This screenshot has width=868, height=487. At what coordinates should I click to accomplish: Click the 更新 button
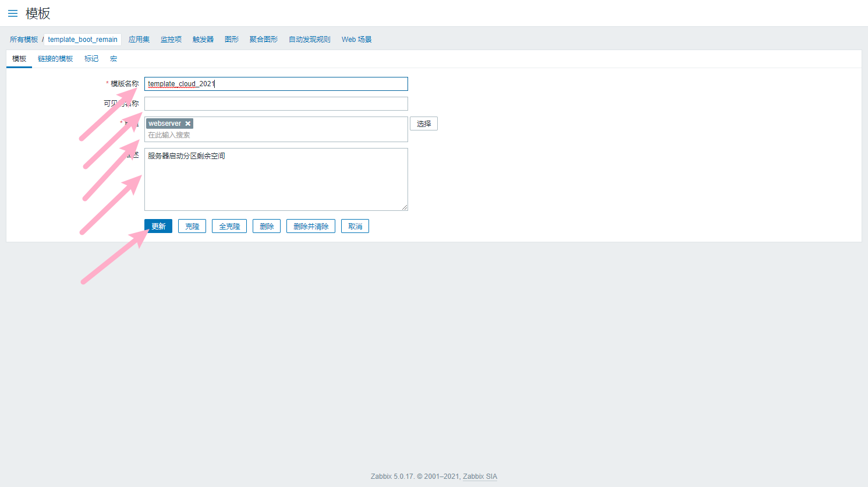158,226
